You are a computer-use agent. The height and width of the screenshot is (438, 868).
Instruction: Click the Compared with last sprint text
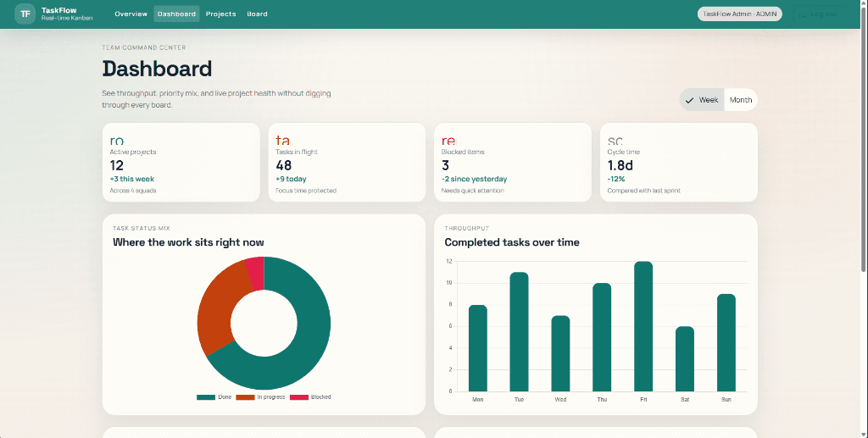click(x=644, y=191)
